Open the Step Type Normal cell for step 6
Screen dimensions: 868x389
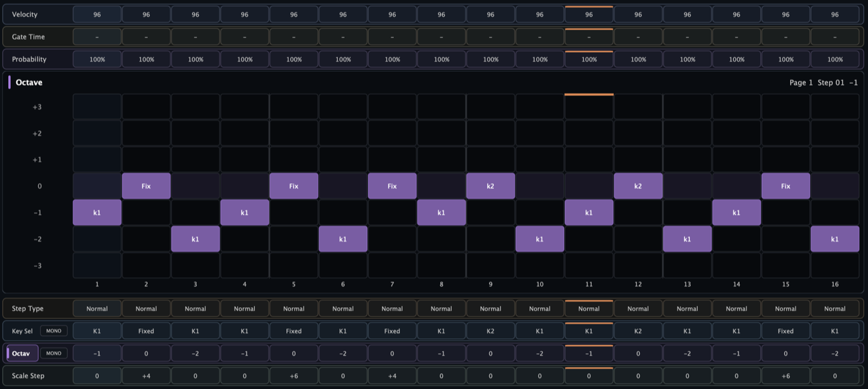click(343, 308)
